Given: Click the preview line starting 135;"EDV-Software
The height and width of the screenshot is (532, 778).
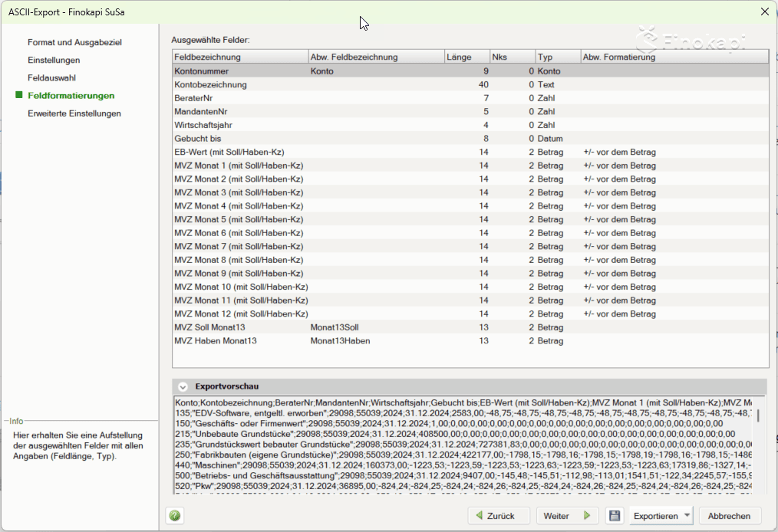Looking at the screenshot, I should [463, 413].
